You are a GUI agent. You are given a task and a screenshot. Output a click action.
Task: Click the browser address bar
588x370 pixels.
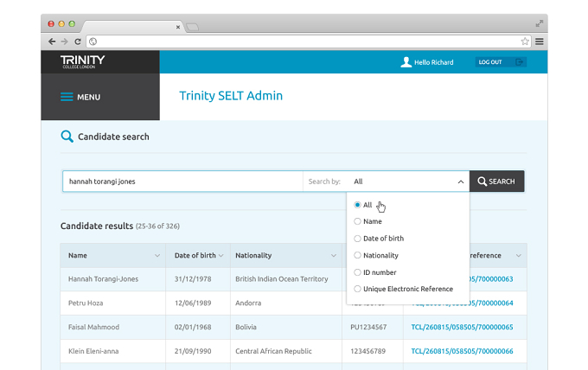[x=308, y=41]
